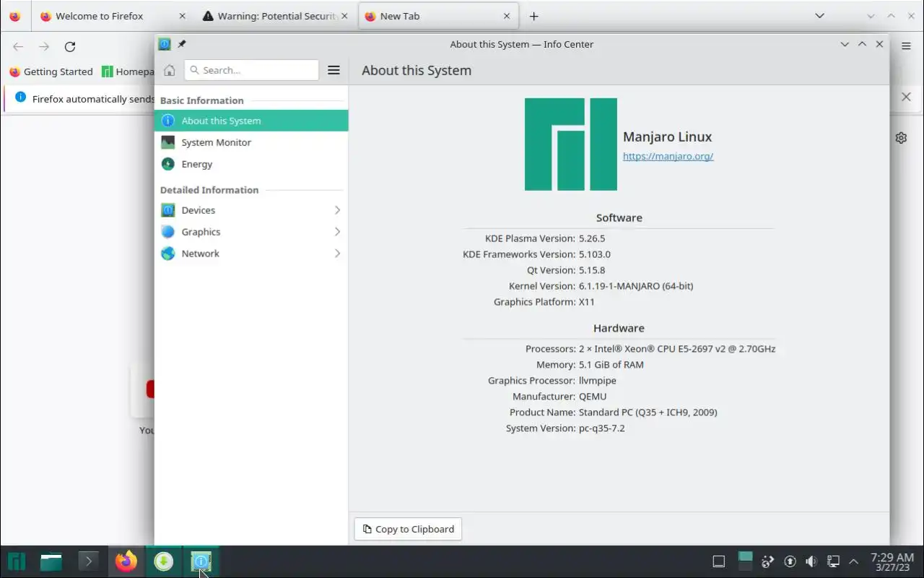This screenshot has height=578, width=924.
Task: Click Qt Version value 5.15.8
Action: (x=592, y=270)
